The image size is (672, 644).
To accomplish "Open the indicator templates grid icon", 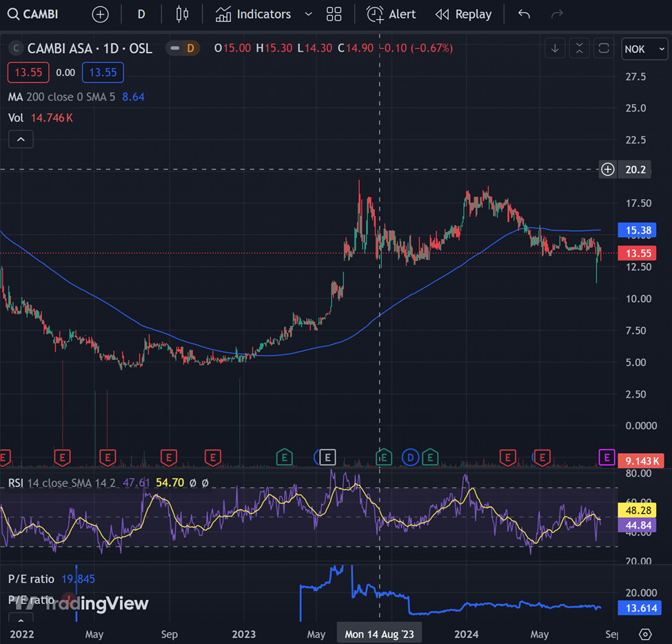I will pyautogui.click(x=334, y=14).
